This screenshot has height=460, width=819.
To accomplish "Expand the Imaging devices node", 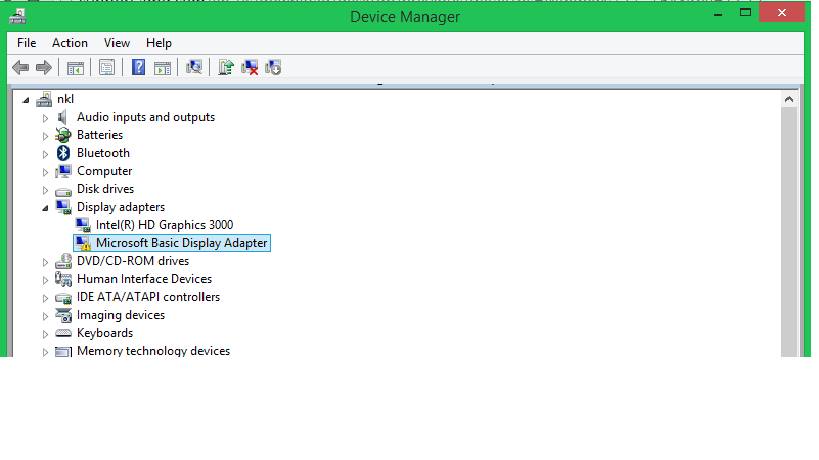I will click(x=45, y=316).
